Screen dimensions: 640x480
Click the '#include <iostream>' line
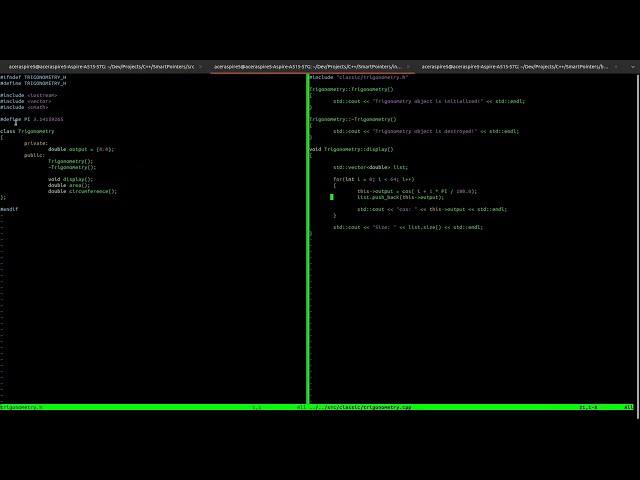point(29,95)
